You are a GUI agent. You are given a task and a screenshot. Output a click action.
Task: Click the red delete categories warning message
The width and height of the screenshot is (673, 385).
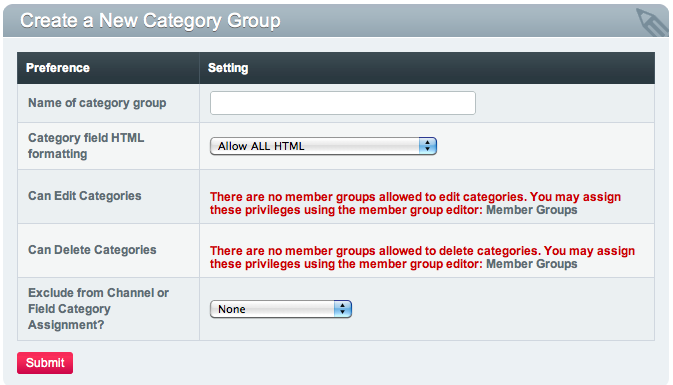[422, 258]
